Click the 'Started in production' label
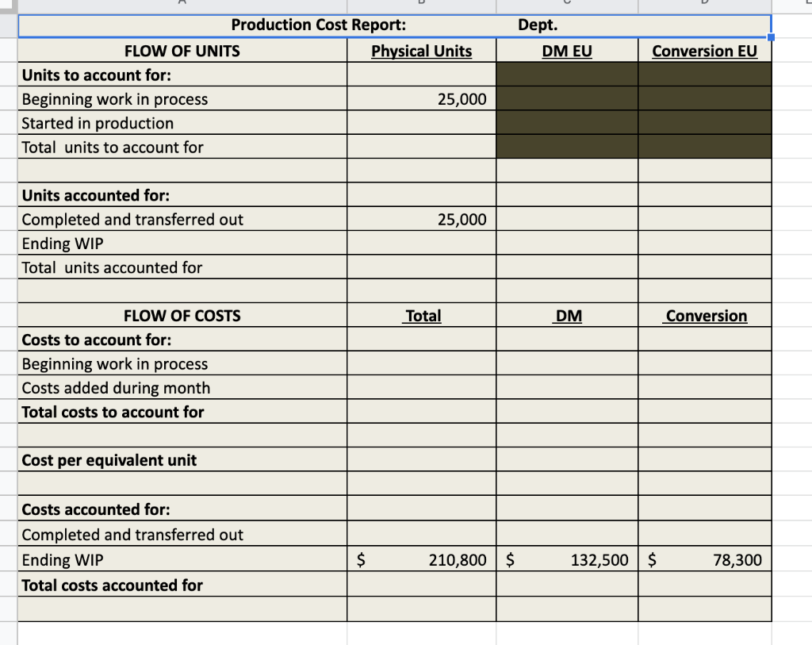 pyautogui.click(x=182, y=123)
